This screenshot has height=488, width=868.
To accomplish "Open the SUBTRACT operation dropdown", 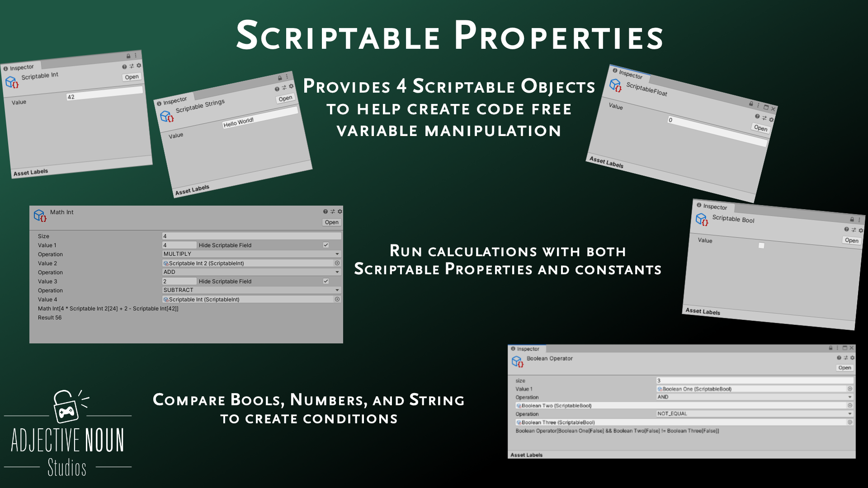I will tap(251, 290).
